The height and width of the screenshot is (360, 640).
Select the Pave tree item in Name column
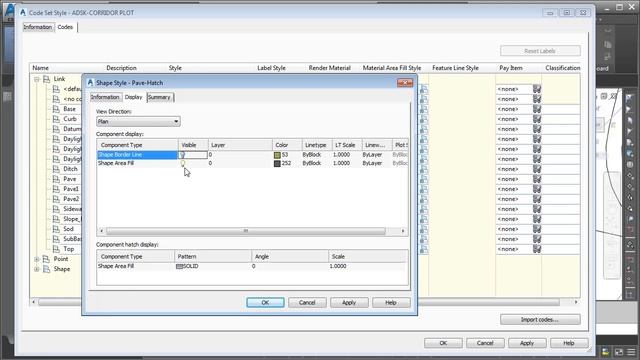pos(70,179)
